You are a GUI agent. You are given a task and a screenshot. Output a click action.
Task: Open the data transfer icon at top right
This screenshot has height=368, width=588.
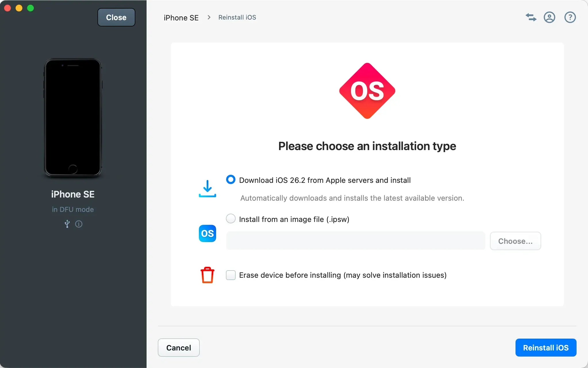[x=531, y=17]
